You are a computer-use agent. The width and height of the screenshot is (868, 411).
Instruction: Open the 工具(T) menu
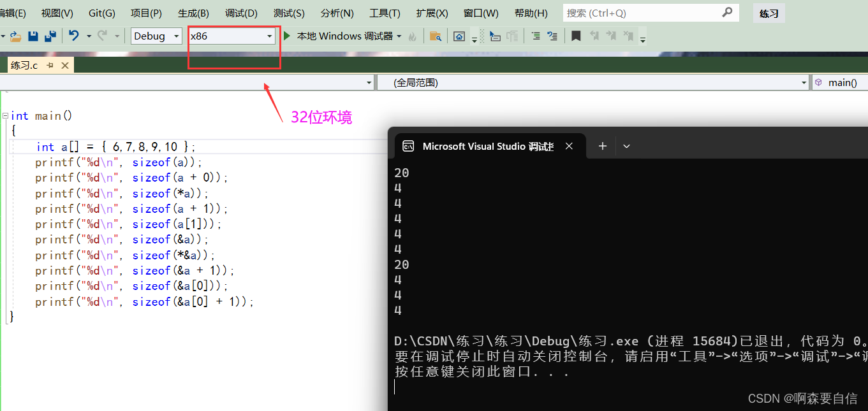(385, 13)
